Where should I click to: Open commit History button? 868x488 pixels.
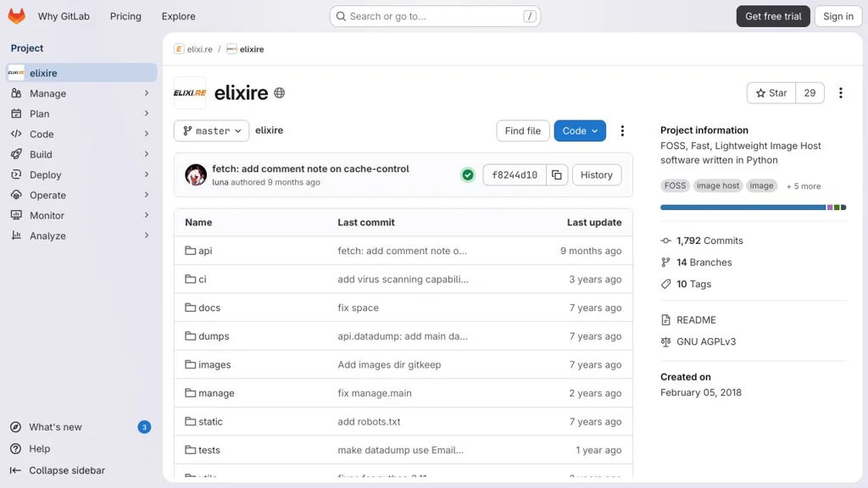596,175
